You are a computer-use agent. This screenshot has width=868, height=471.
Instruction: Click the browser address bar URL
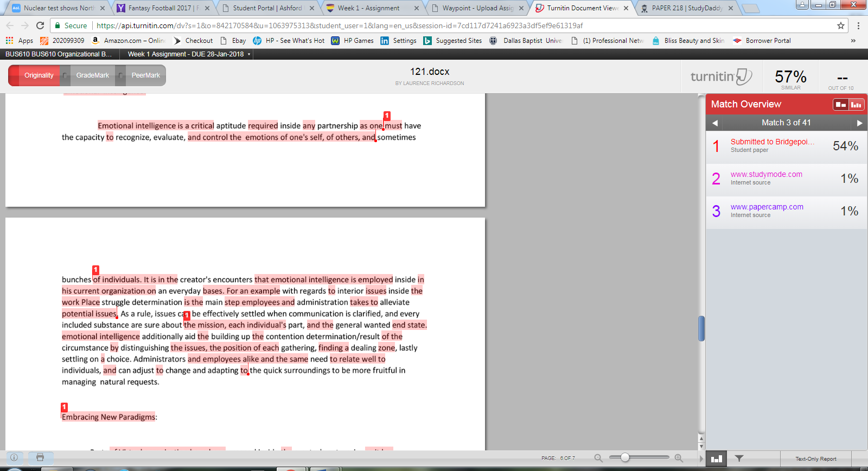(x=339, y=26)
